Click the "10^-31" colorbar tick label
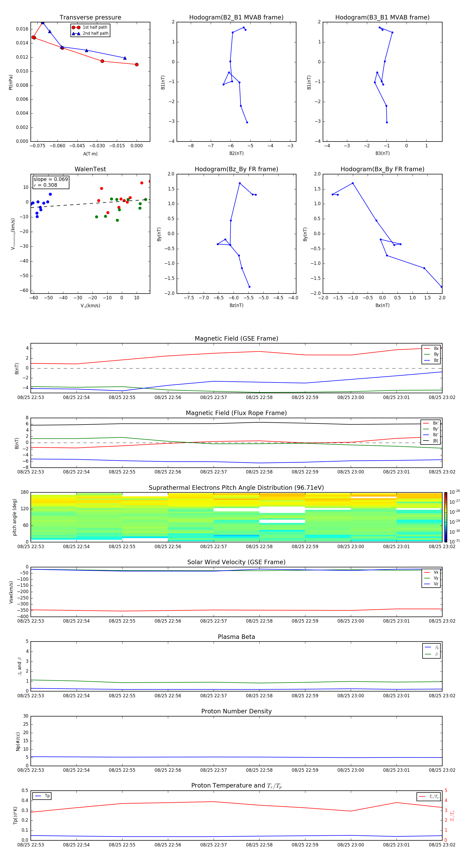This screenshot has width=473, height=868. click(455, 542)
